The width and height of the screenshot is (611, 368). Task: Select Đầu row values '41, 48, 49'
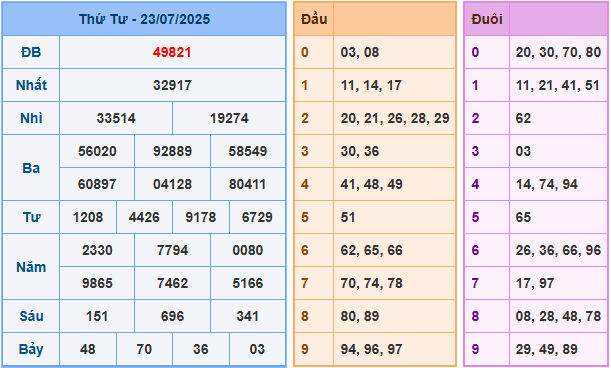tap(371, 184)
